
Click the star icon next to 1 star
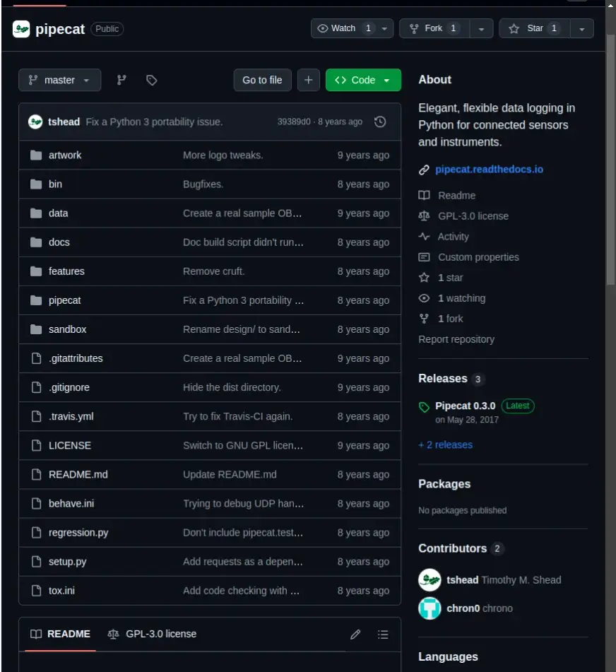424,278
